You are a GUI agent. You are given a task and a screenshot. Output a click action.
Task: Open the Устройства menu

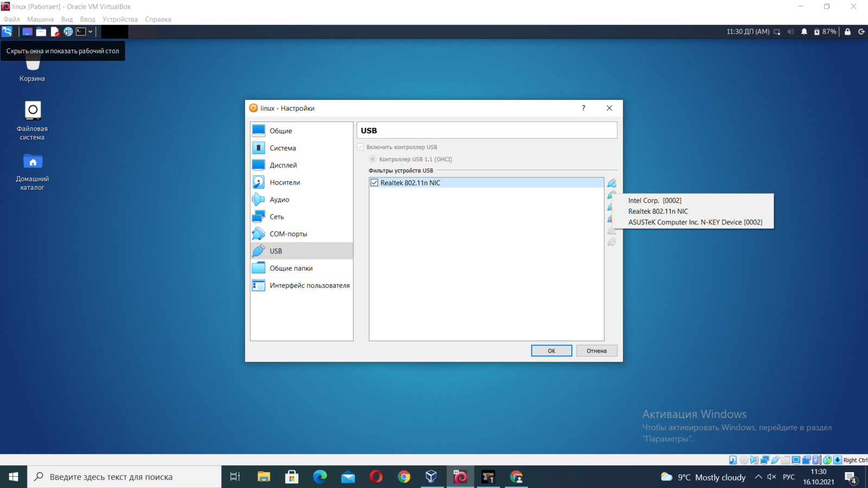pyautogui.click(x=120, y=19)
